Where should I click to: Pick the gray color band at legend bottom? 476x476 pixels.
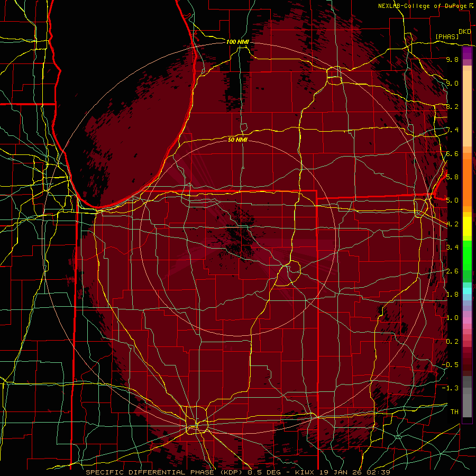[467, 406]
